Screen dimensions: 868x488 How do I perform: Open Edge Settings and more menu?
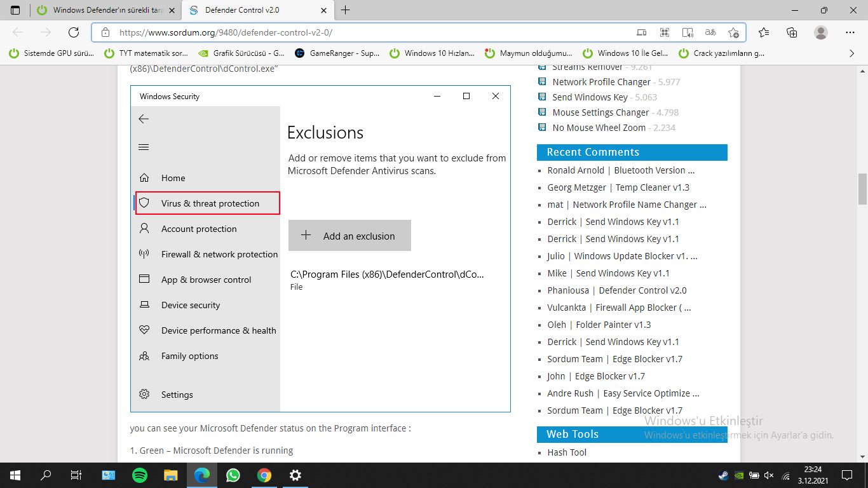pyautogui.click(x=851, y=32)
